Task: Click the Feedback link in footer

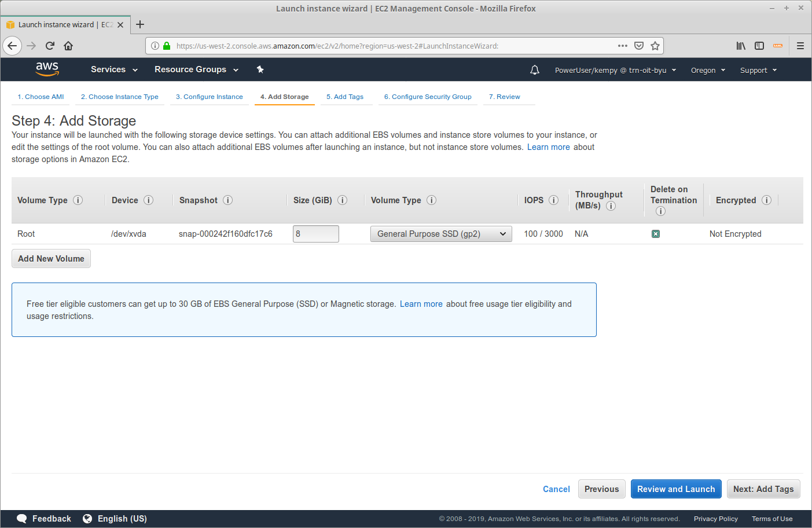Action: point(44,519)
